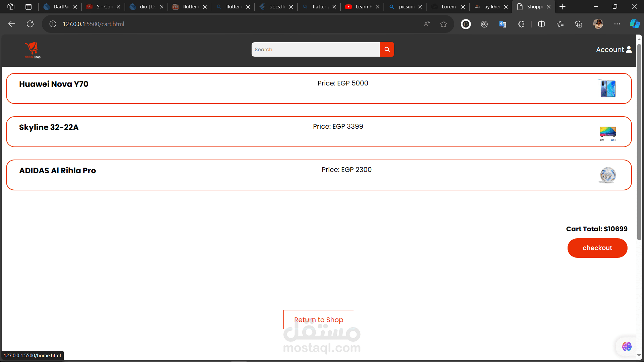
Task: Click the checkout button
Action: [x=597, y=248]
